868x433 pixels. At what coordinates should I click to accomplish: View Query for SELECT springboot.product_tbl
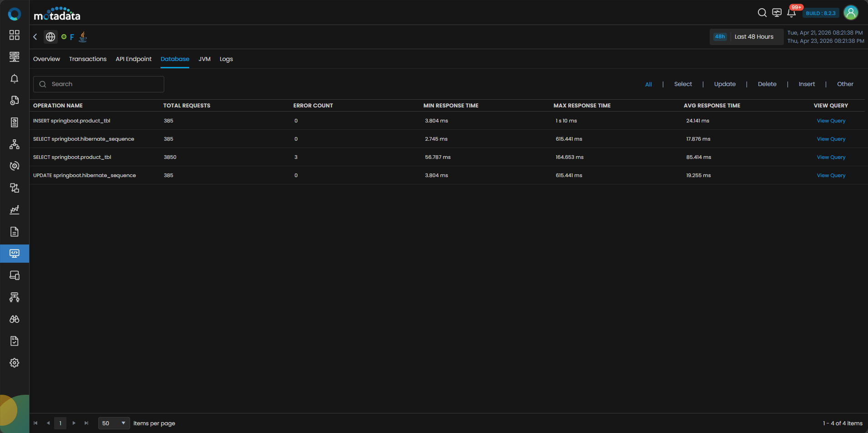831,157
